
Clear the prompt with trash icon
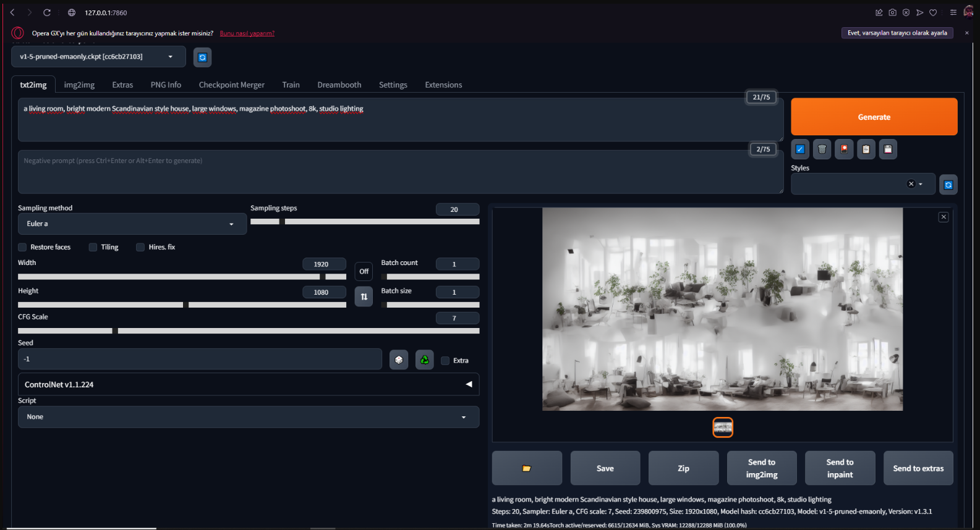pos(822,149)
